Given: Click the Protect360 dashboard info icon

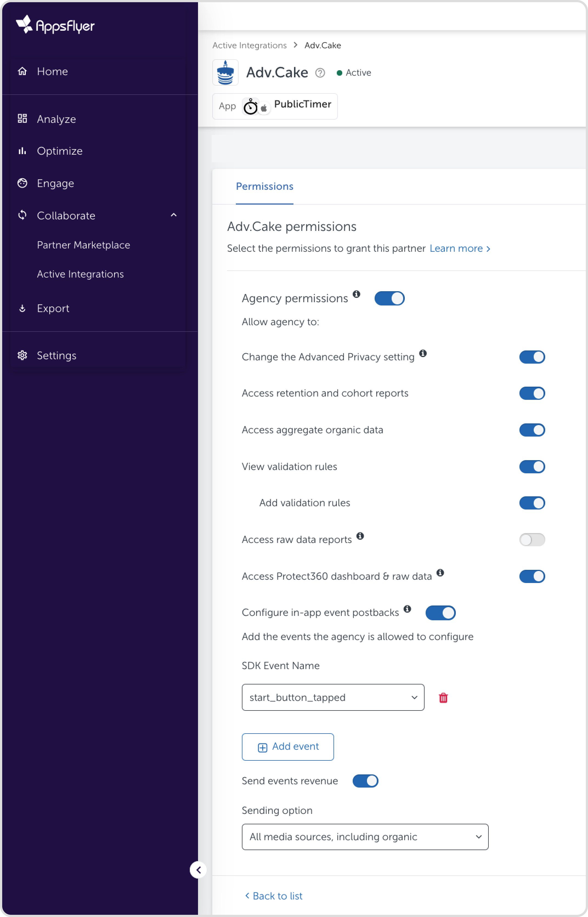Looking at the screenshot, I should pyautogui.click(x=440, y=573).
